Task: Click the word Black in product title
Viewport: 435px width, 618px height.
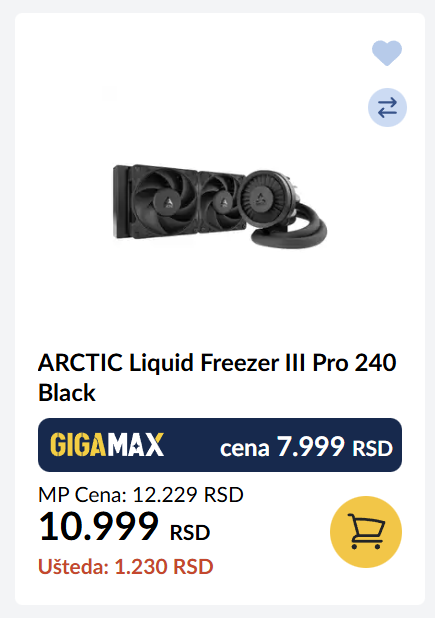Action: tap(67, 393)
